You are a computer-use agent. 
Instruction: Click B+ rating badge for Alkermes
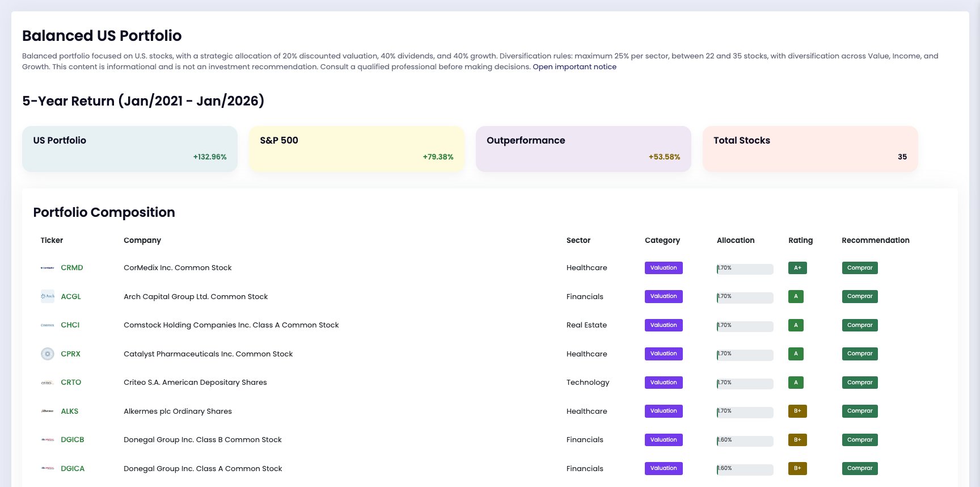797,411
